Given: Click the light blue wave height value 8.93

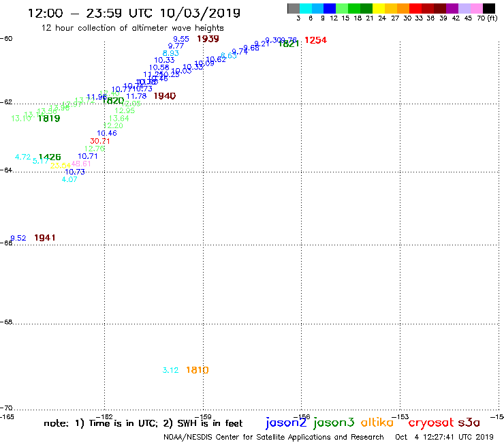Looking at the screenshot, I should tap(171, 53).
